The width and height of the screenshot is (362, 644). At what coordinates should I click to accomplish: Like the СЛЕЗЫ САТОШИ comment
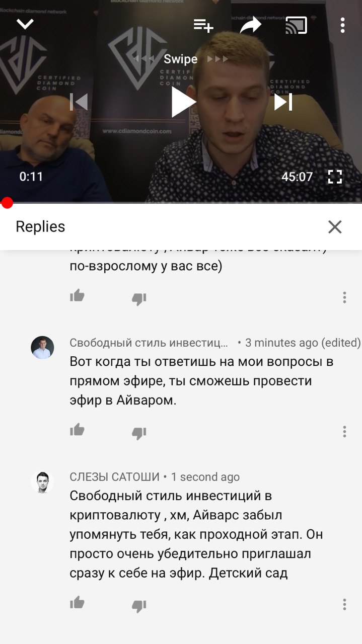click(77, 603)
